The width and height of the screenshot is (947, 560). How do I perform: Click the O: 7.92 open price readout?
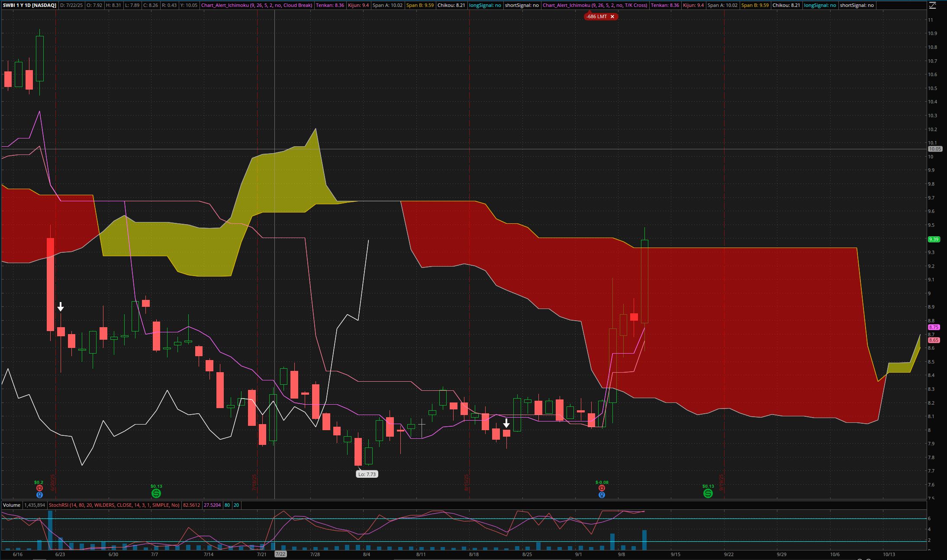tap(94, 5)
